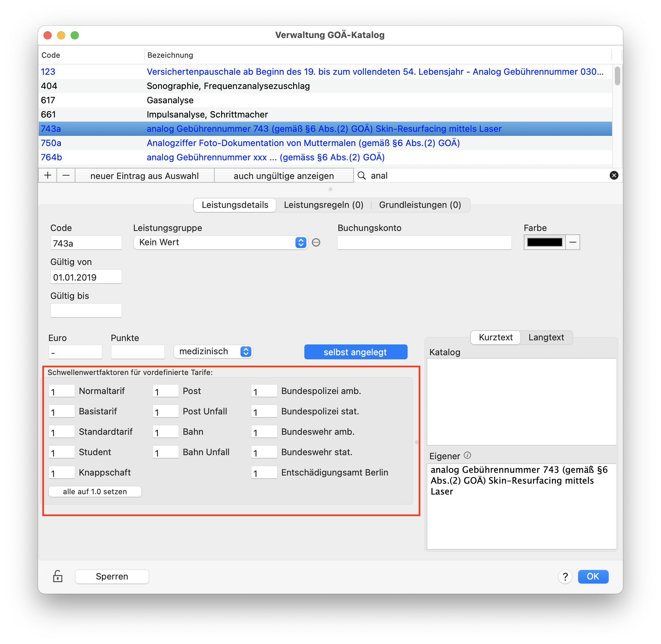The height and width of the screenshot is (644, 661).
Task: Toggle the 'selbst angelegt' button
Action: tap(356, 352)
